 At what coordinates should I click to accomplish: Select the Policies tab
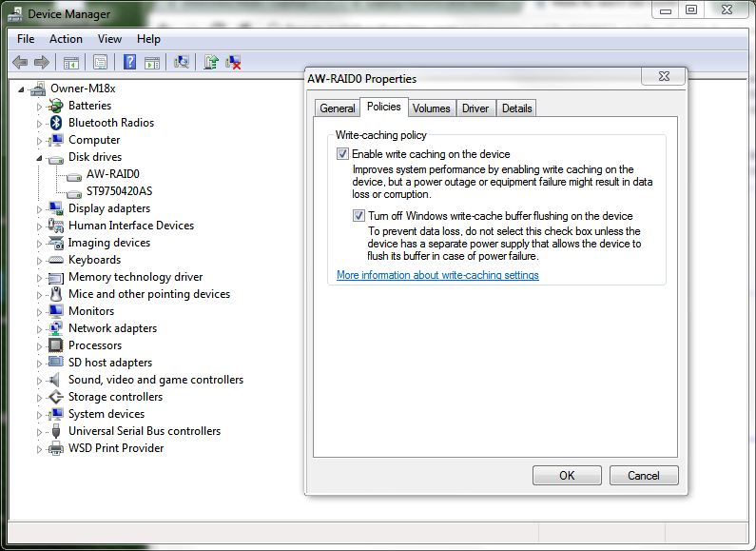[x=384, y=107]
